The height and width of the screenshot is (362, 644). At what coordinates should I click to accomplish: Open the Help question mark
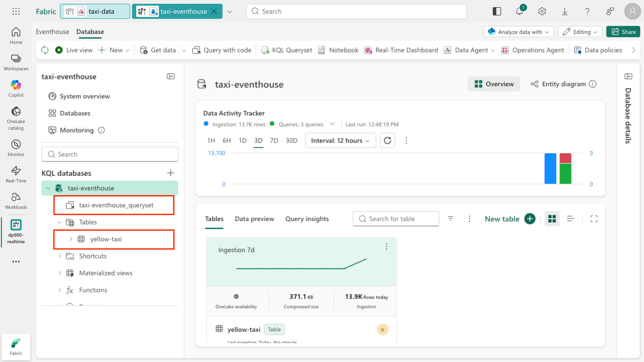pos(587,11)
